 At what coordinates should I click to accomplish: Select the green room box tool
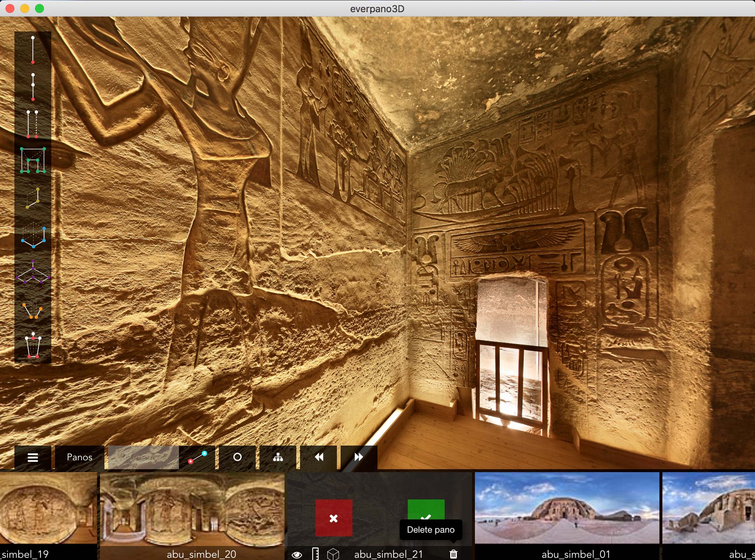coord(33,160)
